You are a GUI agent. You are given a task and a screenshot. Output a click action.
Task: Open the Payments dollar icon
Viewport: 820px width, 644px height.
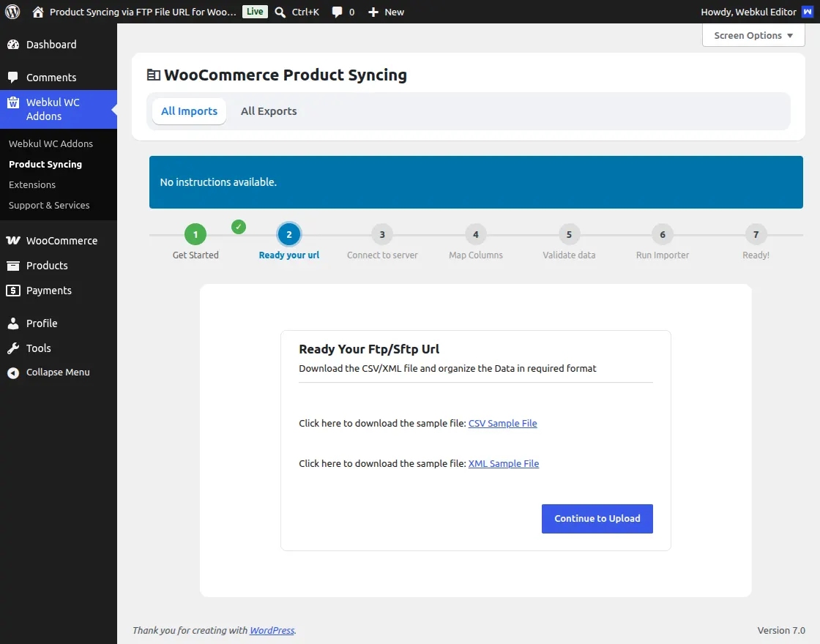[x=13, y=291]
